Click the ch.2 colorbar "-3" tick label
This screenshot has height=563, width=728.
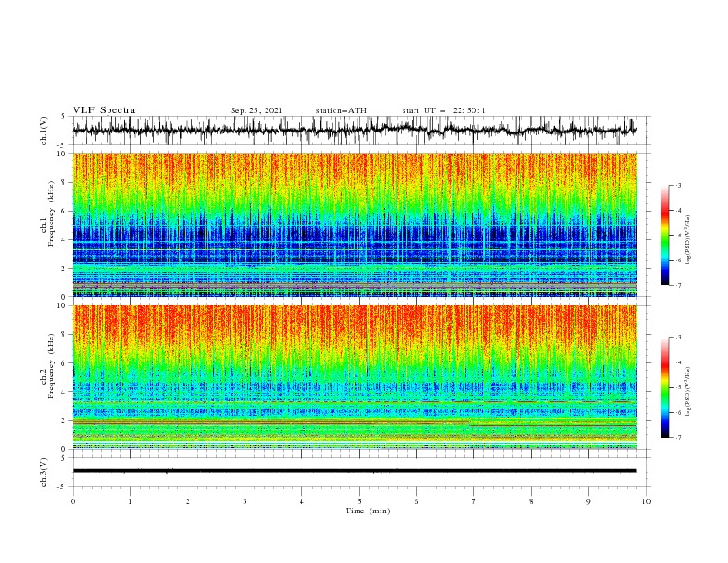[x=678, y=338]
